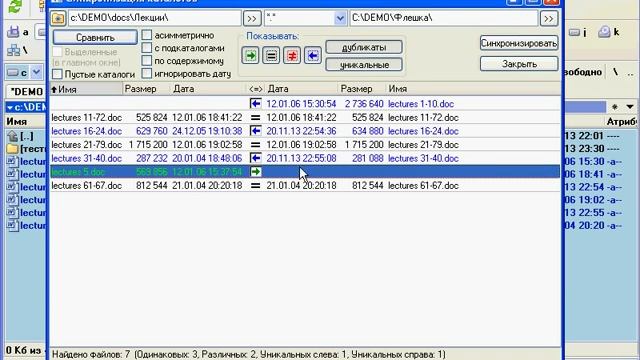The height and width of the screenshot is (360, 640).
Task: Enable the по содержимому checkbox
Action: [147, 61]
